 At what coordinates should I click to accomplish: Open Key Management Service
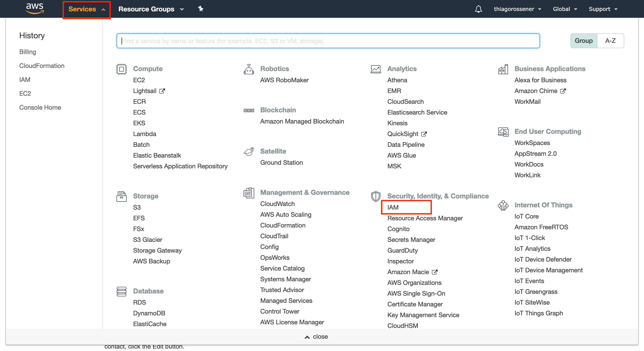[423, 315]
